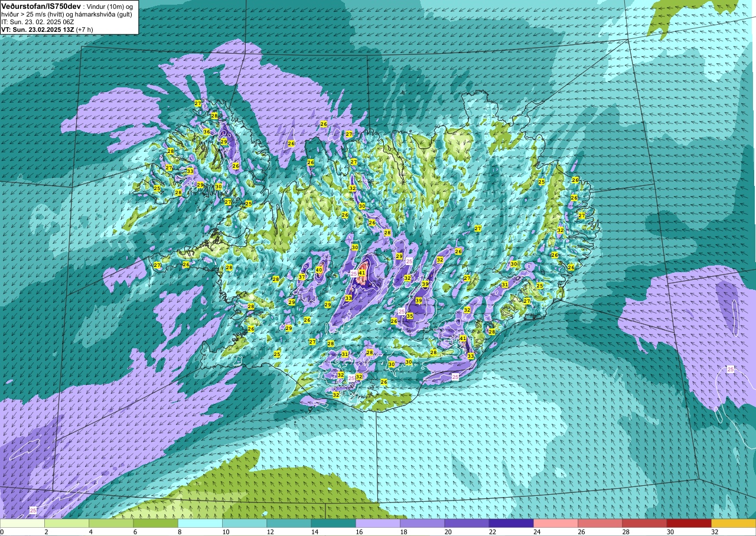Select the 30–32 dark red legend swatch
The width and height of the screenshot is (756, 536).
689,523
